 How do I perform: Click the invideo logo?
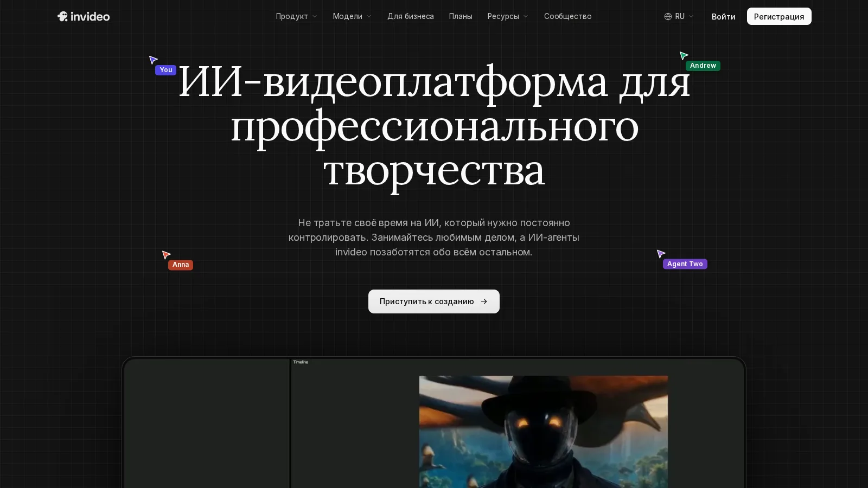tap(84, 16)
